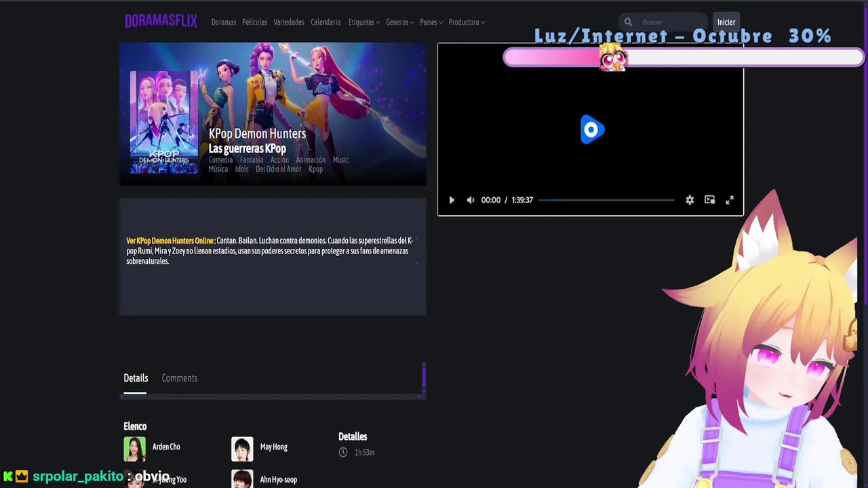Viewport: 868px width, 488px height.
Task: Mute the video with the speaker icon
Action: (471, 200)
